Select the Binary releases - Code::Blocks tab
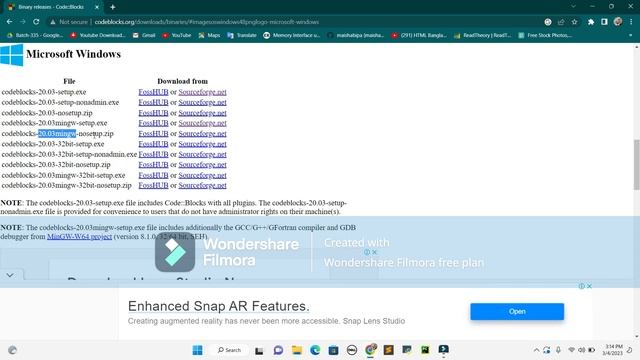640x360 pixels. pyautogui.click(x=53, y=7)
